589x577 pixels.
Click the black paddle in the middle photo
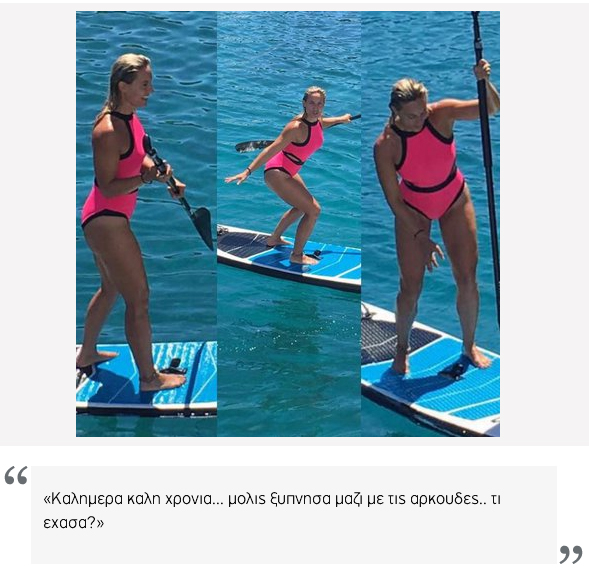pyautogui.click(x=254, y=146)
